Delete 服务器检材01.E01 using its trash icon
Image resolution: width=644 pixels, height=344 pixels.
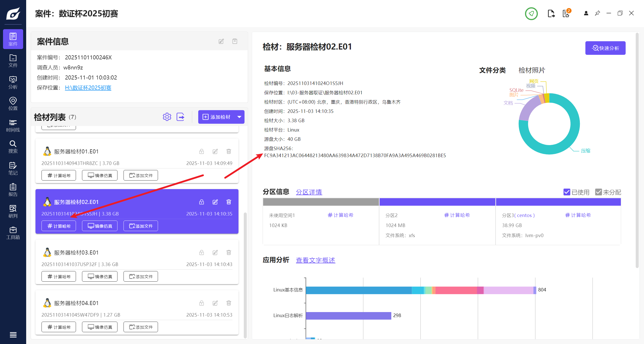(x=229, y=151)
